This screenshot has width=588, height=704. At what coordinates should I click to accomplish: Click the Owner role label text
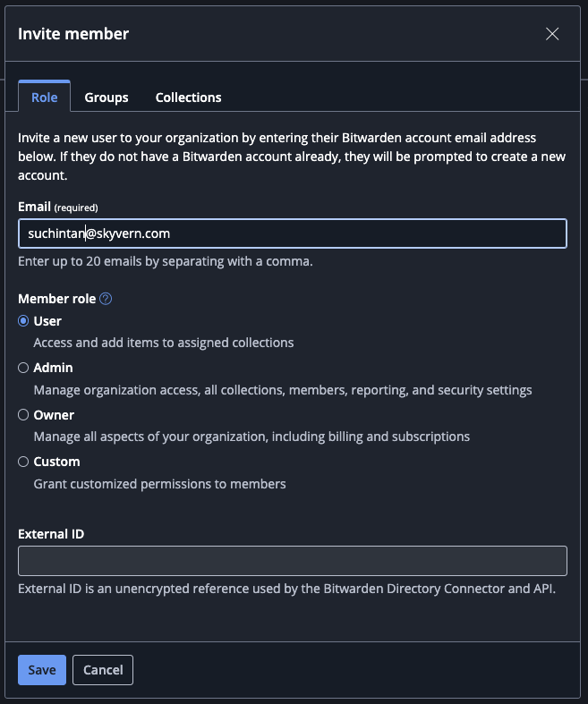click(x=54, y=415)
